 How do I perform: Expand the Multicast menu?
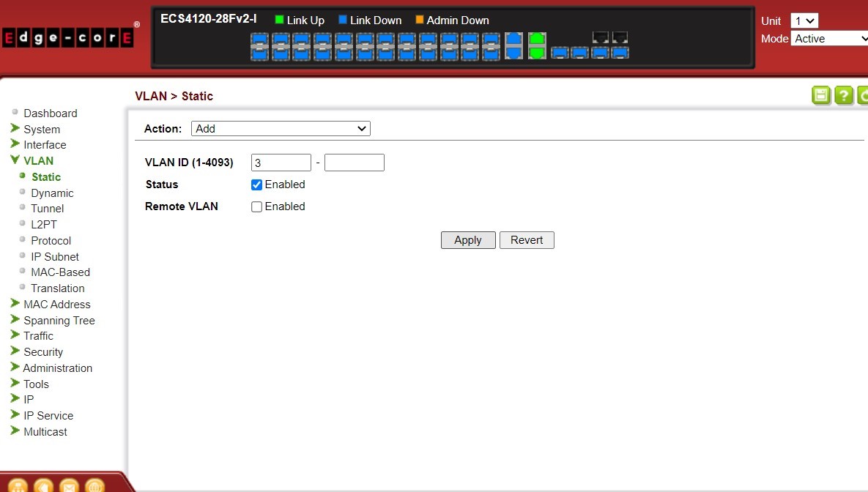(x=45, y=432)
